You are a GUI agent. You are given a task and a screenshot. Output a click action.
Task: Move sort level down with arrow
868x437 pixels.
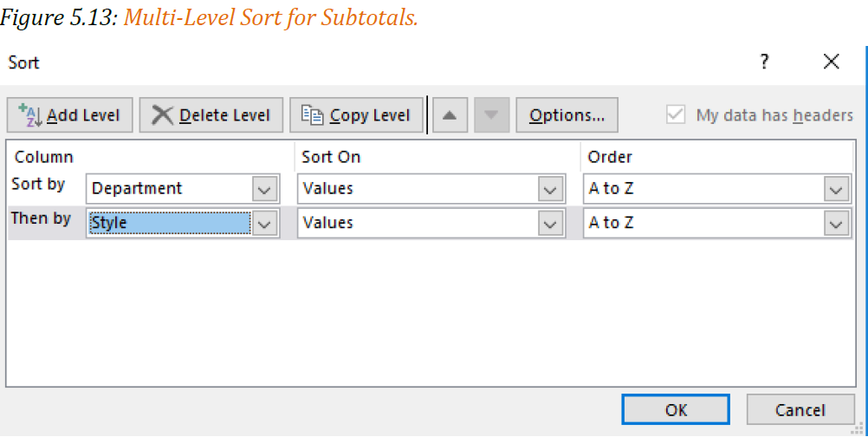point(491,115)
